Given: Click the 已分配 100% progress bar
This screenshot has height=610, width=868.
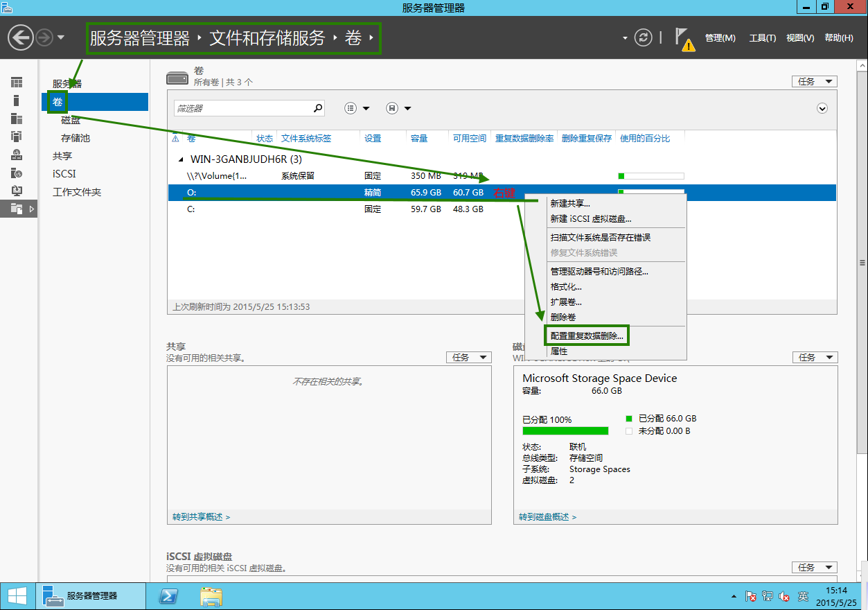Looking at the screenshot, I should [565, 430].
